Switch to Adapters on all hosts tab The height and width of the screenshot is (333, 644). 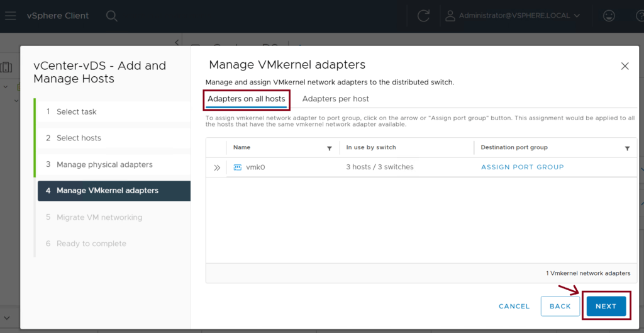(x=247, y=99)
